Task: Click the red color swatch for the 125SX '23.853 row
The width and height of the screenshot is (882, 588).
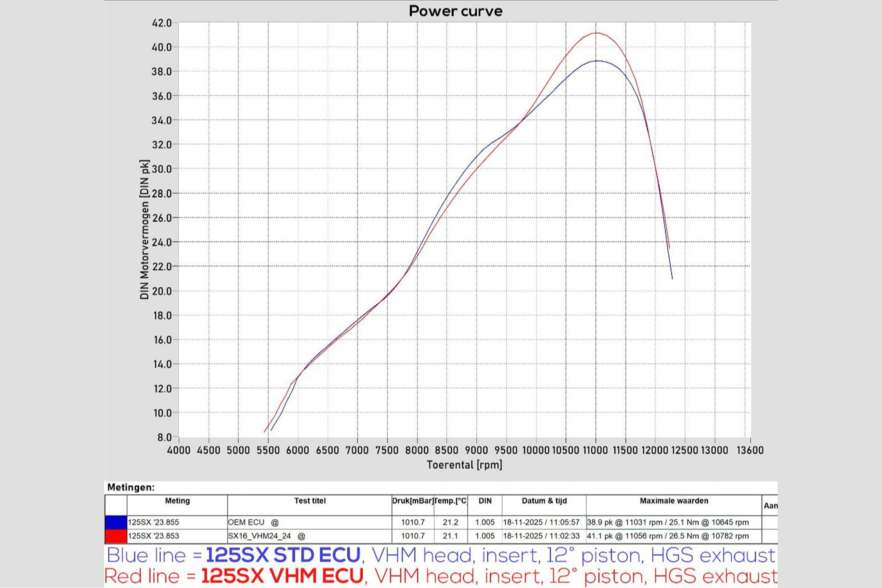Action: pyautogui.click(x=116, y=536)
